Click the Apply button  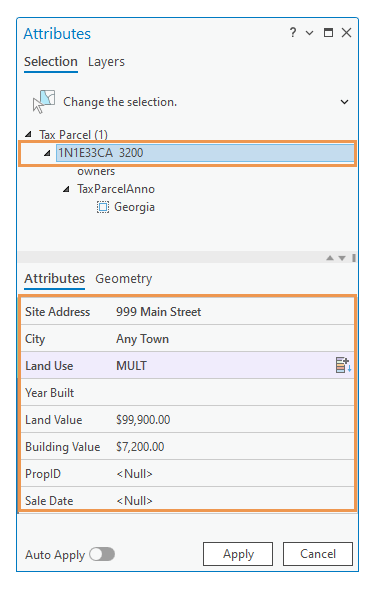pos(238,554)
